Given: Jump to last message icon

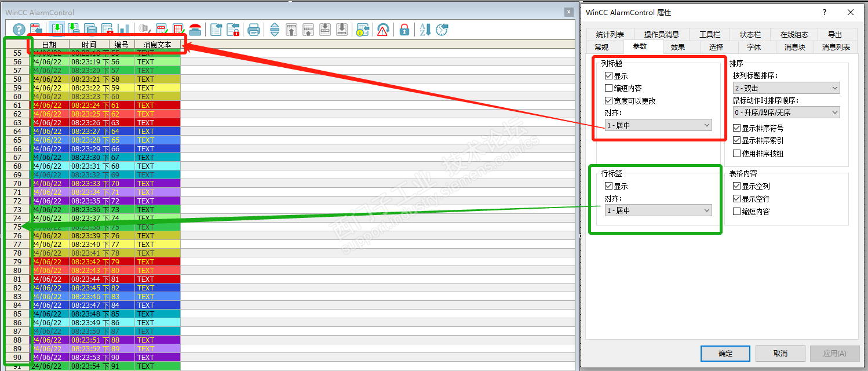Looking at the screenshot, I should pyautogui.click(x=342, y=30).
